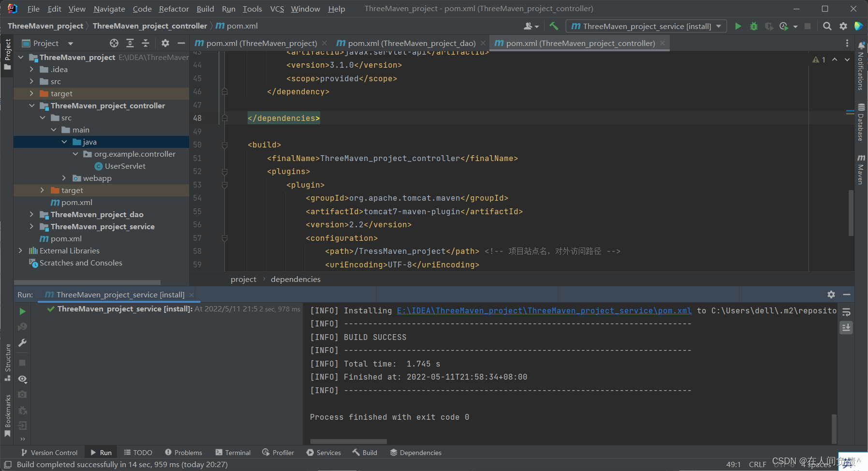Click CRLF line separator in status bar

coord(757,464)
